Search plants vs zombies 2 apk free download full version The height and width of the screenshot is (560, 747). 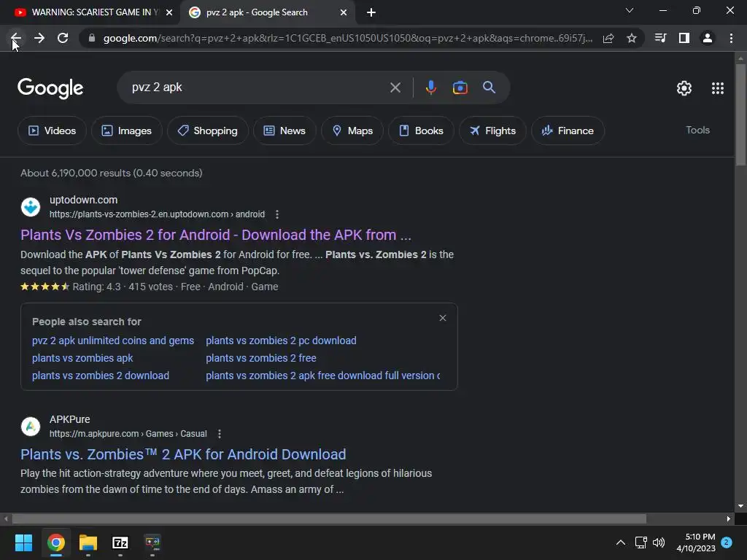323,376
